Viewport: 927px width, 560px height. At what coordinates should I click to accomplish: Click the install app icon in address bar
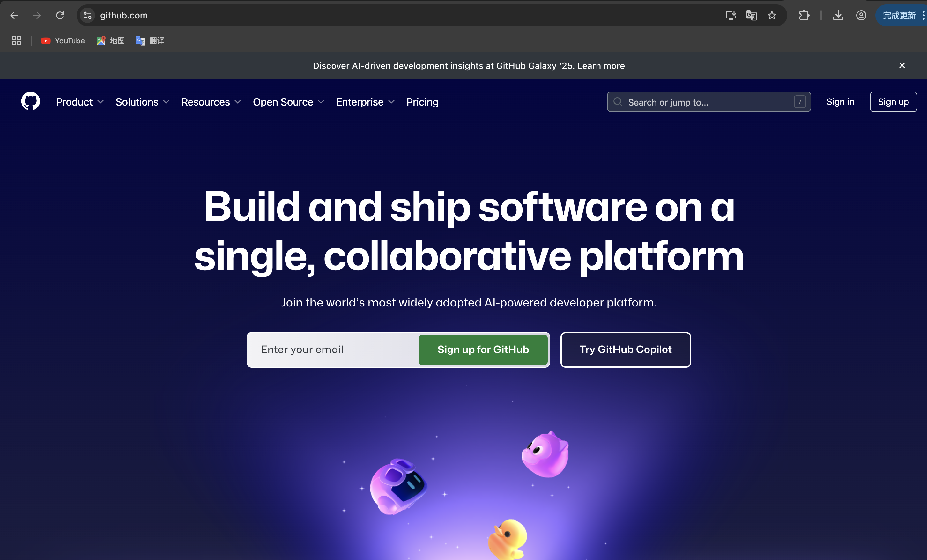[x=730, y=15]
